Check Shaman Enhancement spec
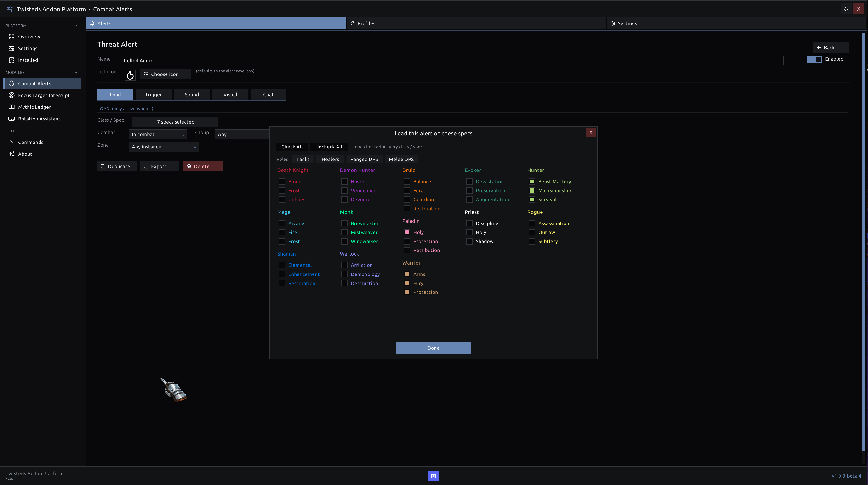 coord(282,274)
